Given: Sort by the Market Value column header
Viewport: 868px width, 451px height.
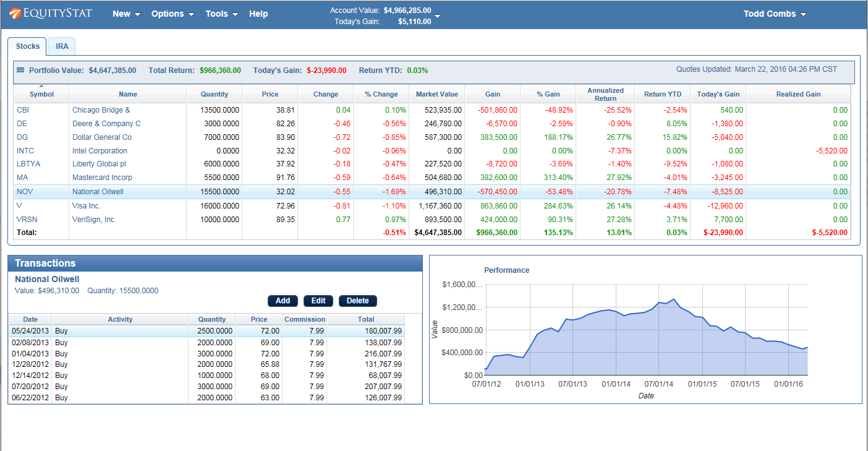Looking at the screenshot, I should 437,94.
